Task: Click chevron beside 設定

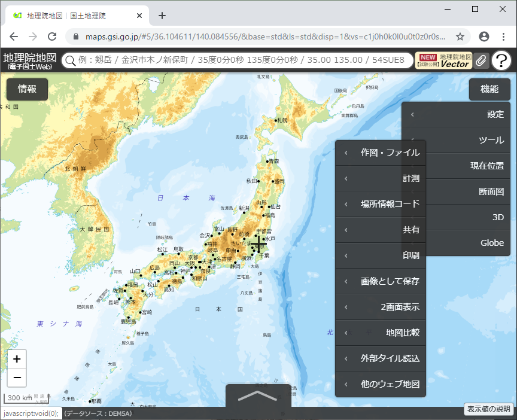Action: pos(412,114)
